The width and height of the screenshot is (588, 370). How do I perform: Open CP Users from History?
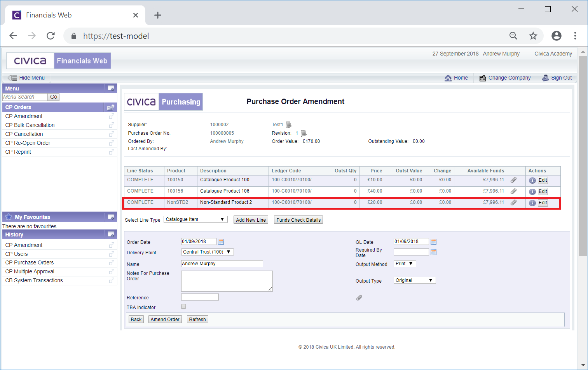coord(16,254)
